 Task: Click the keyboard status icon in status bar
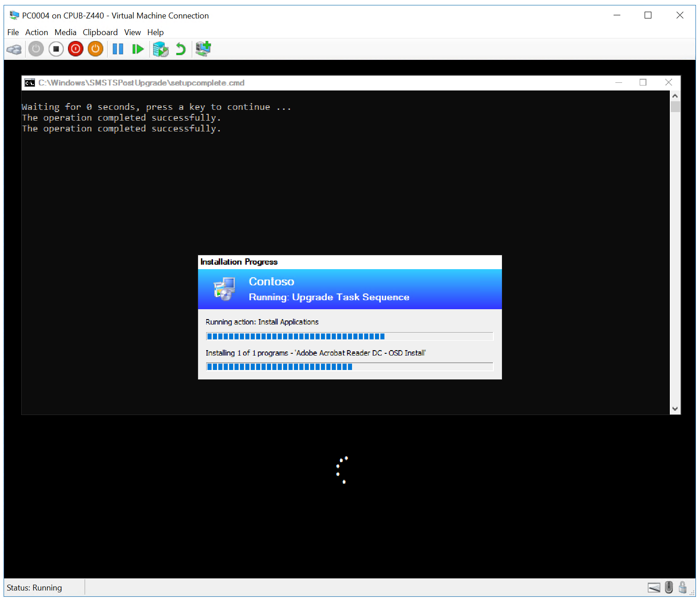click(x=654, y=587)
